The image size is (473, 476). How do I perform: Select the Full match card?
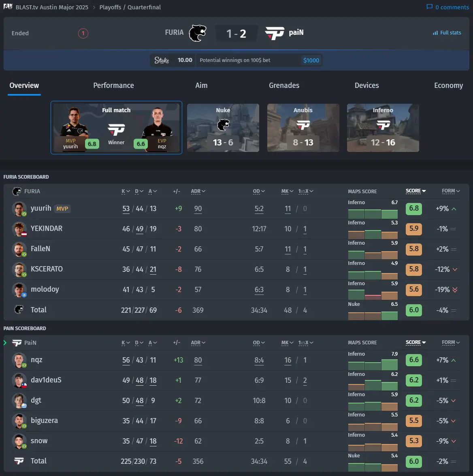pyautogui.click(x=116, y=128)
